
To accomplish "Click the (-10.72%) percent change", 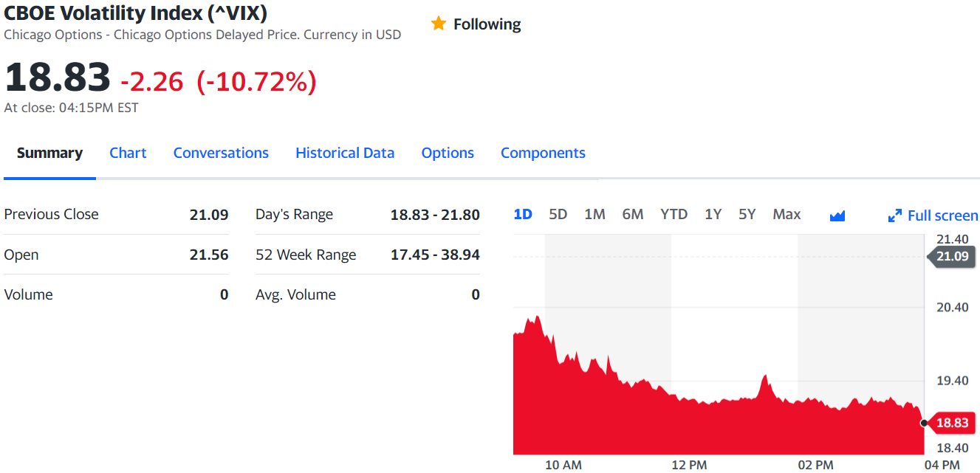I will pos(256,81).
